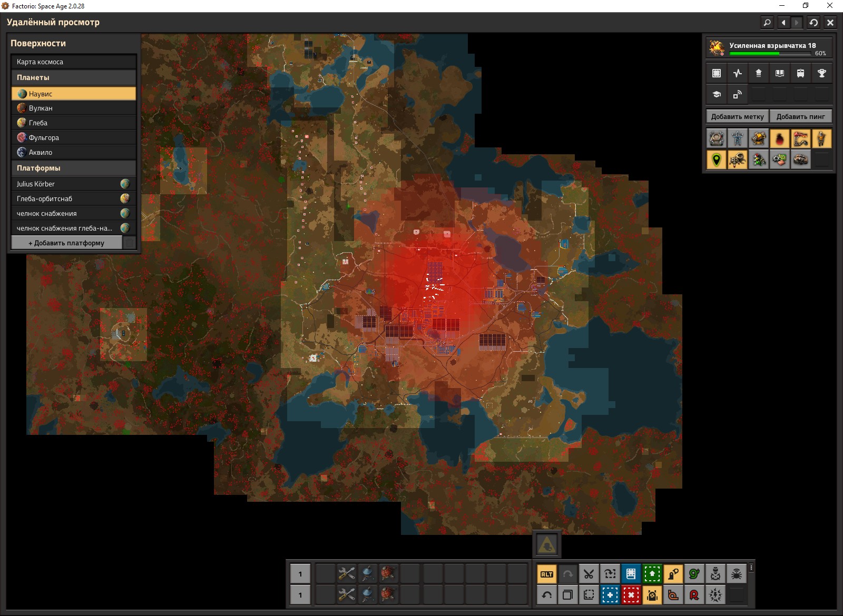Image resolution: width=843 pixels, height=616 pixels.
Task: Open production statistics pulse icon
Action: (738, 73)
